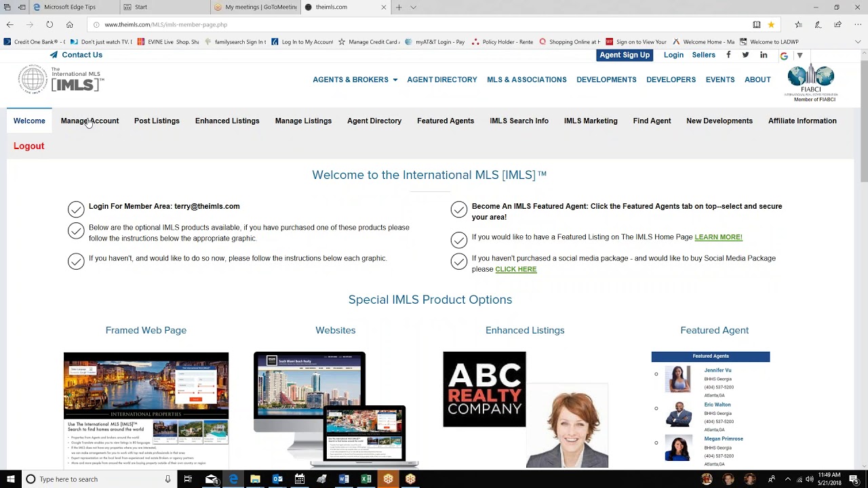Screen dimensions: 868x488
Task: Open the IMLS Facebook icon
Action: pos(728,55)
